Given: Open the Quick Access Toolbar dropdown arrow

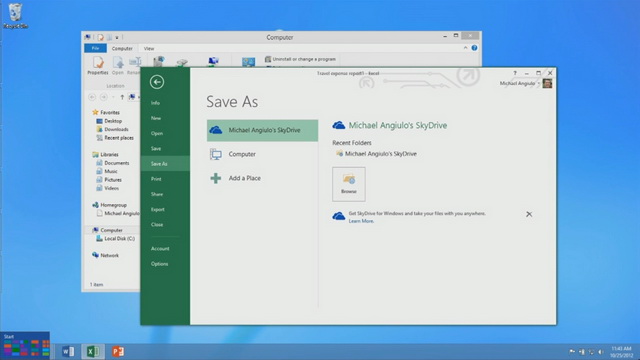Looking at the screenshot, I should coord(117,37).
